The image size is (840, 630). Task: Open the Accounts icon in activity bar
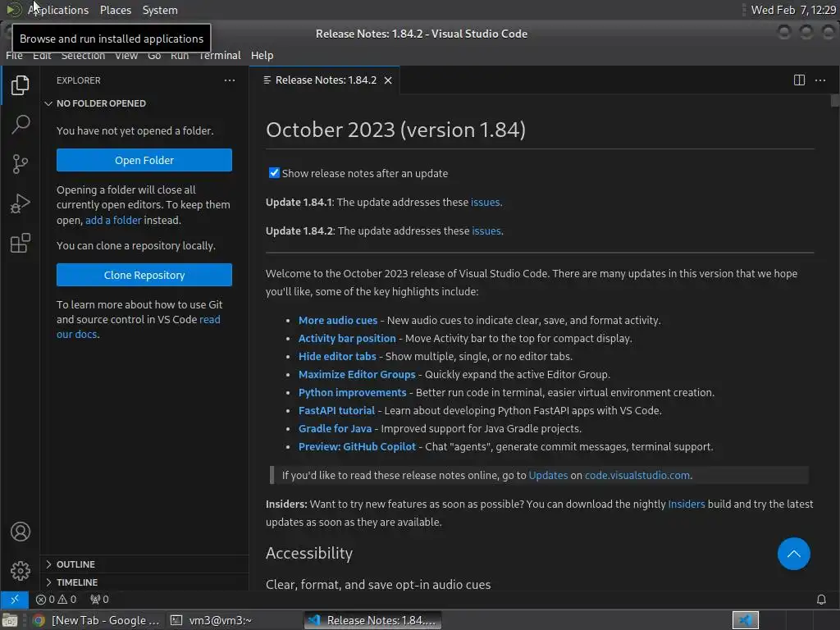point(20,532)
